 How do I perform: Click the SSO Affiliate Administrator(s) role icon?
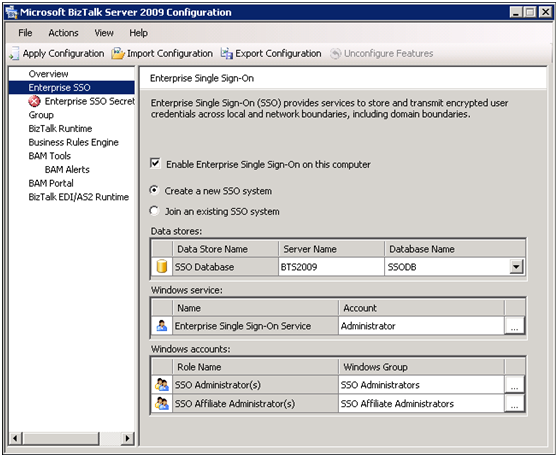coord(162,403)
